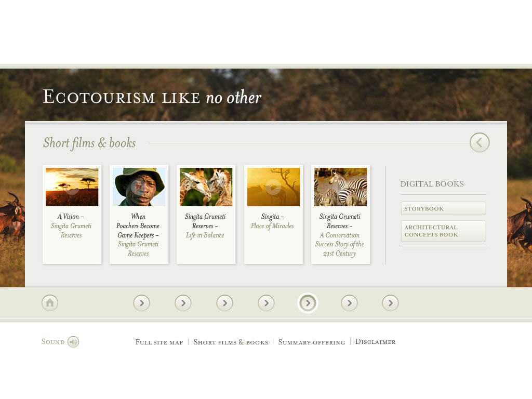Click the highlighted active chevron circle

[x=308, y=303]
